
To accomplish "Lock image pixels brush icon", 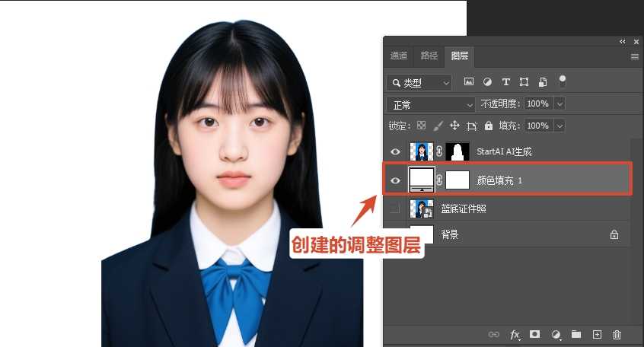I will point(438,126).
